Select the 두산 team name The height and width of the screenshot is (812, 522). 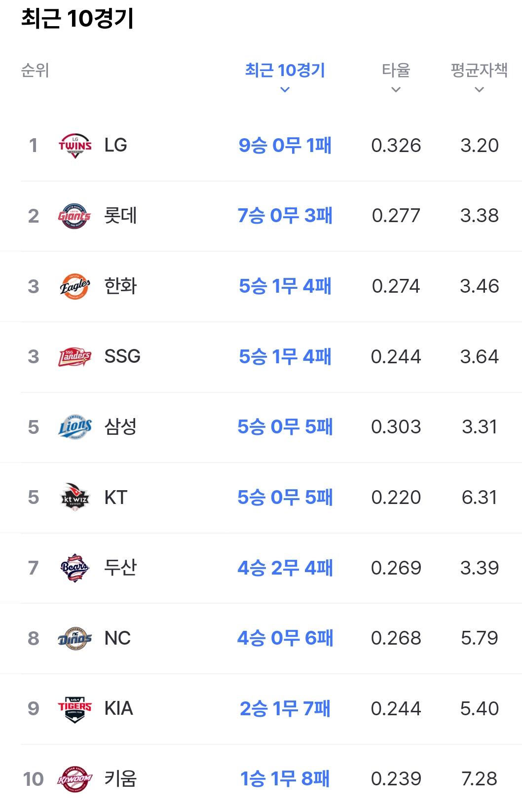point(120,568)
